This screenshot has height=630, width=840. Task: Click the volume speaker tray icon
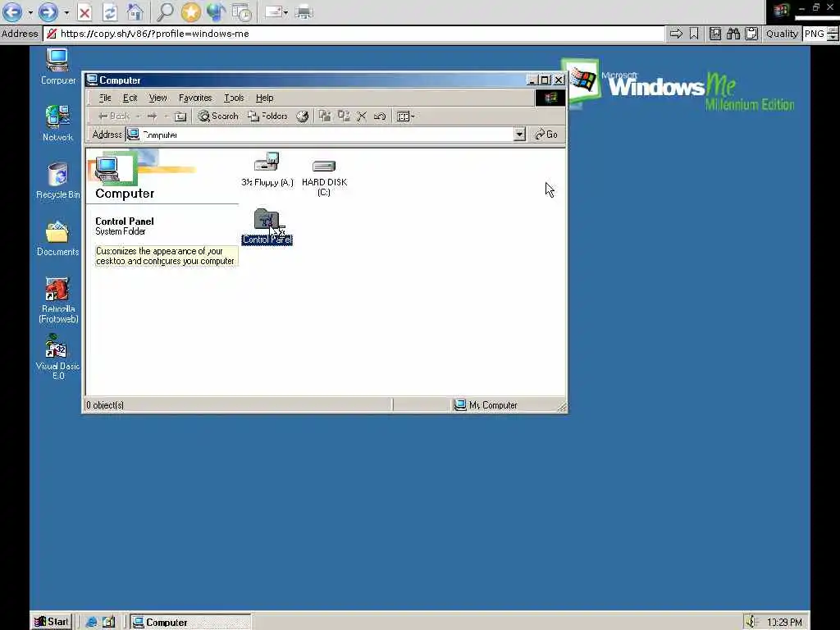pos(751,622)
